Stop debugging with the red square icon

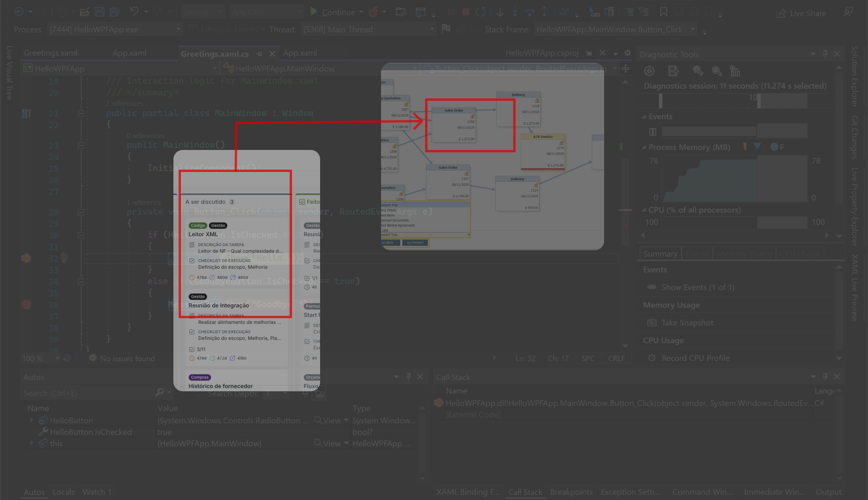[465, 12]
